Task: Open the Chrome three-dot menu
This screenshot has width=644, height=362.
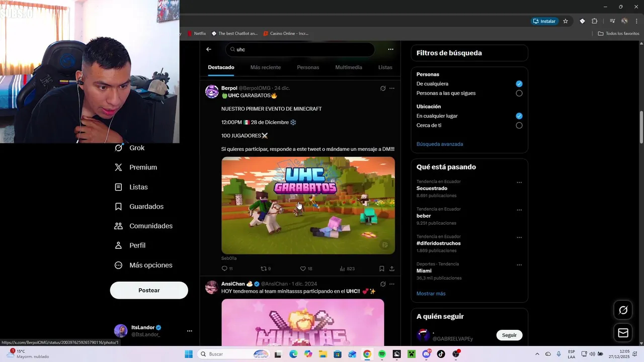Action: (636, 21)
